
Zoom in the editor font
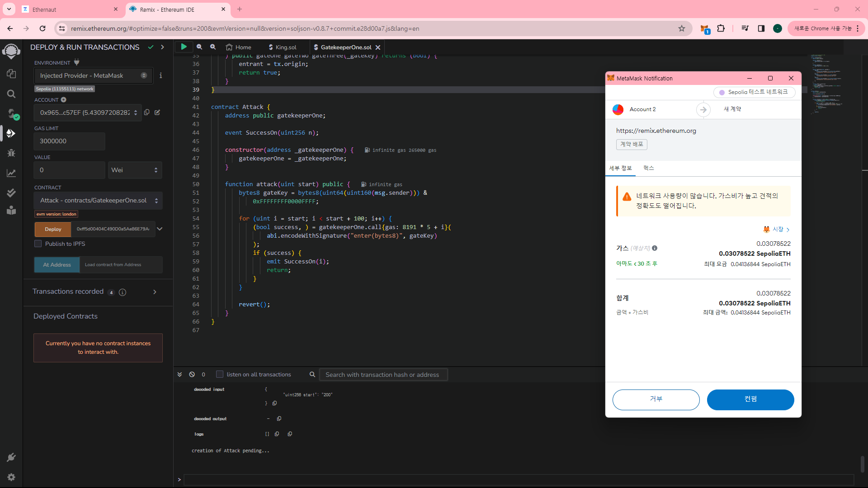coord(213,47)
